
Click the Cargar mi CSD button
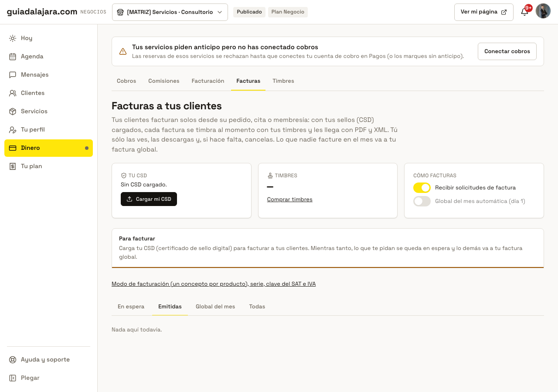(149, 199)
